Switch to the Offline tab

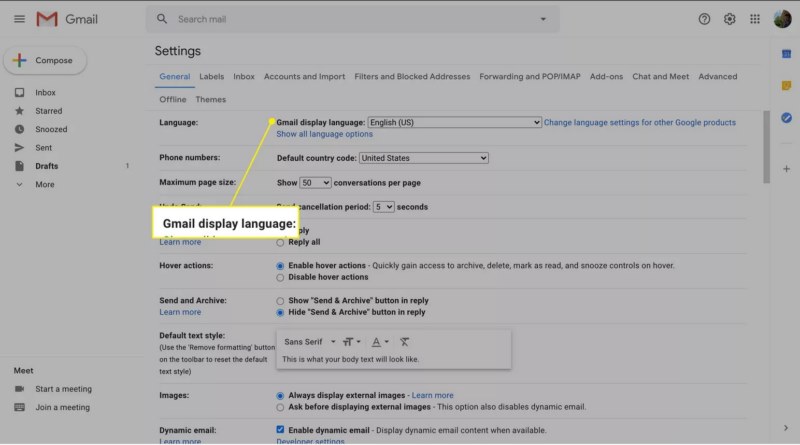click(x=172, y=100)
